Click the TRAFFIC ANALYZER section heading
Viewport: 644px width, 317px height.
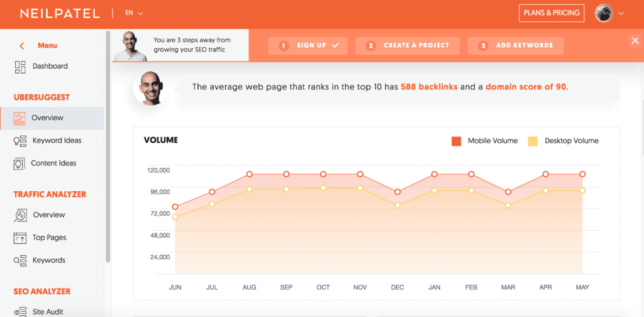50,194
